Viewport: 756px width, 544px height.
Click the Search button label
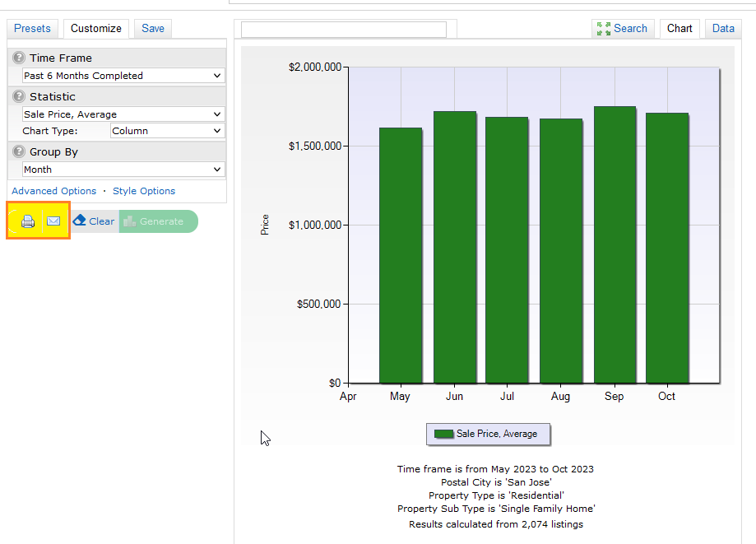(630, 29)
